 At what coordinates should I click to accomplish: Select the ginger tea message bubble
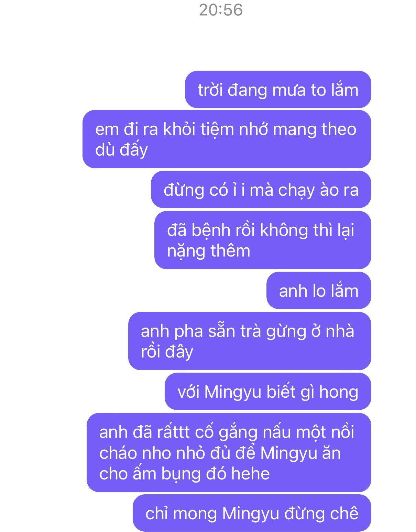tap(250, 341)
